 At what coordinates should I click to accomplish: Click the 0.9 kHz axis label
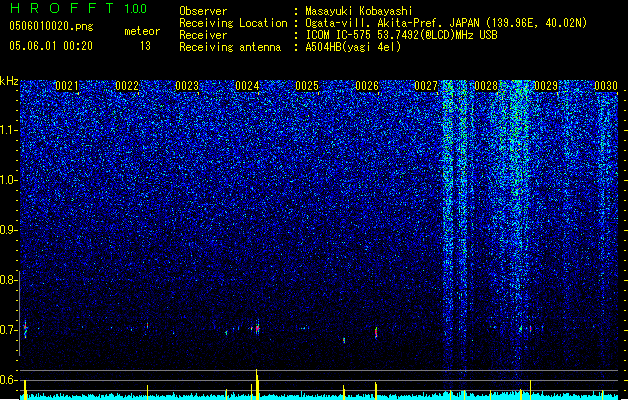(9, 230)
